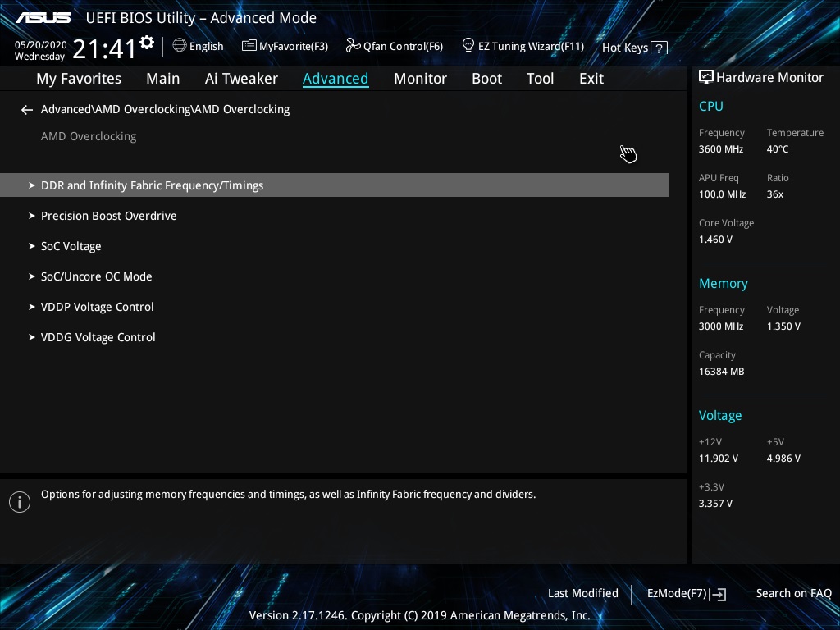The image size is (840, 630).
Task: Click the memory voltage value 1.350 V
Action: pyautogui.click(x=783, y=326)
